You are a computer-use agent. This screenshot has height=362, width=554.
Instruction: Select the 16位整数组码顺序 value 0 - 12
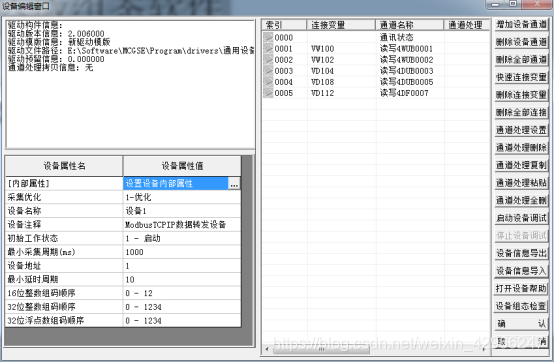click(182, 293)
